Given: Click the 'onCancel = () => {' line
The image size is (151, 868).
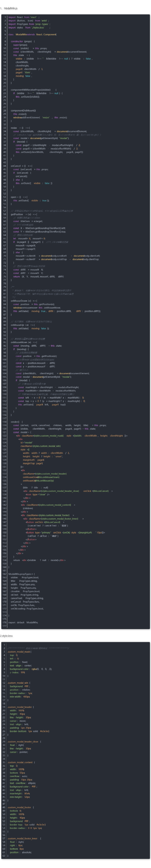Looking at the screenshot, I should coord(22,166).
